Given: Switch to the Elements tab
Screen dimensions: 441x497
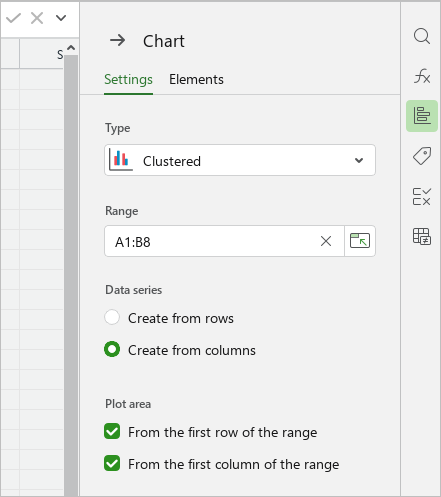Looking at the screenshot, I should click(x=196, y=80).
